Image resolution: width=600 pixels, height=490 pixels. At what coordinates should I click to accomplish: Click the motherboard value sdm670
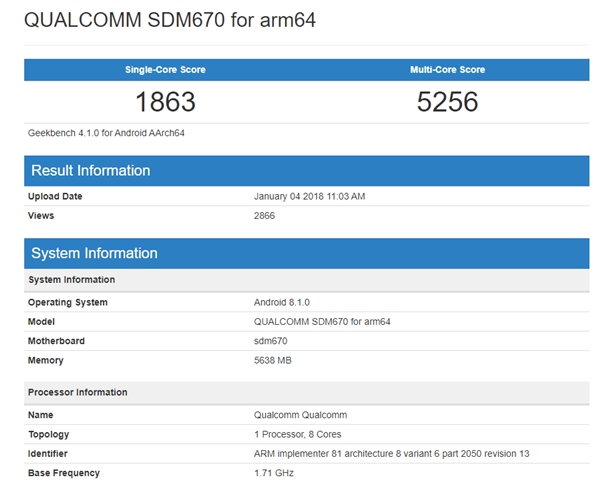pyautogui.click(x=270, y=341)
